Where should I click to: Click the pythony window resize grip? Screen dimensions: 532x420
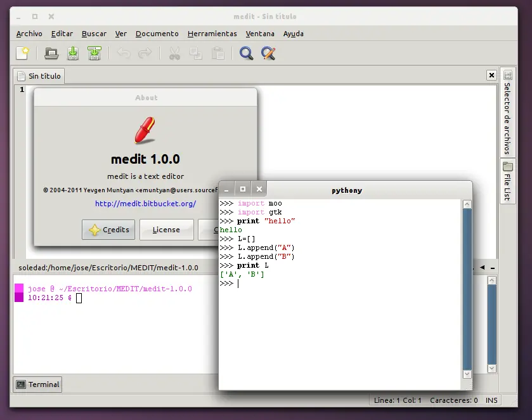click(469, 386)
